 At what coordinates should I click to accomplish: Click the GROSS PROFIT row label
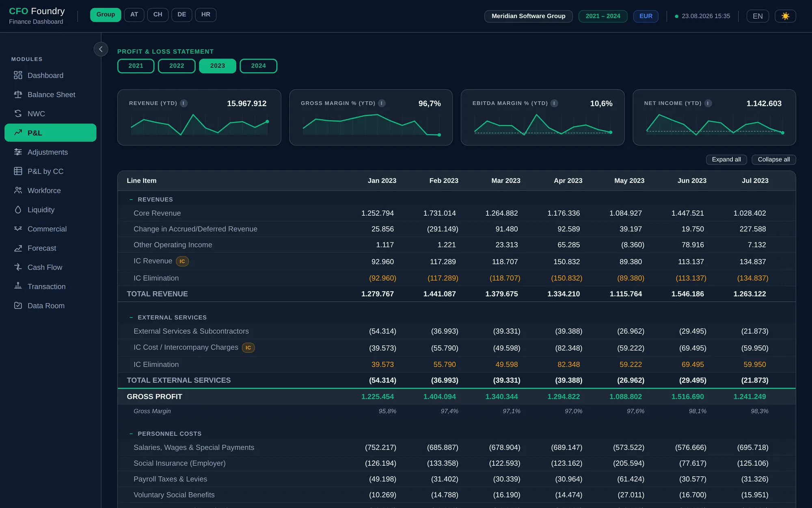pyautogui.click(x=154, y=397)
